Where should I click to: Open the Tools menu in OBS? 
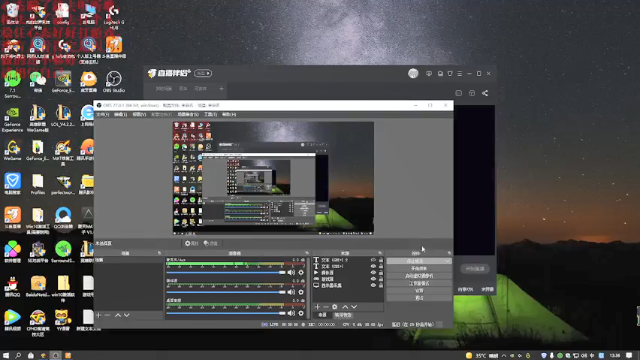(210, 115)
